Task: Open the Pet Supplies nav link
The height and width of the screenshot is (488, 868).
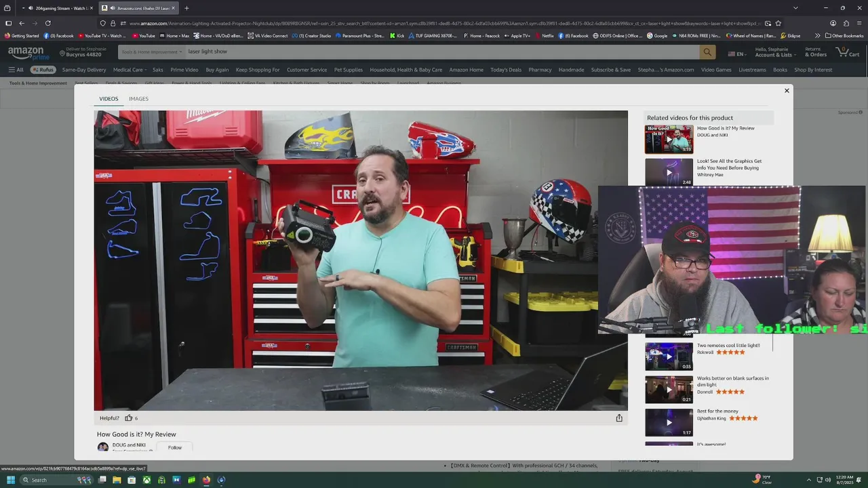Action: pos(349,70)
